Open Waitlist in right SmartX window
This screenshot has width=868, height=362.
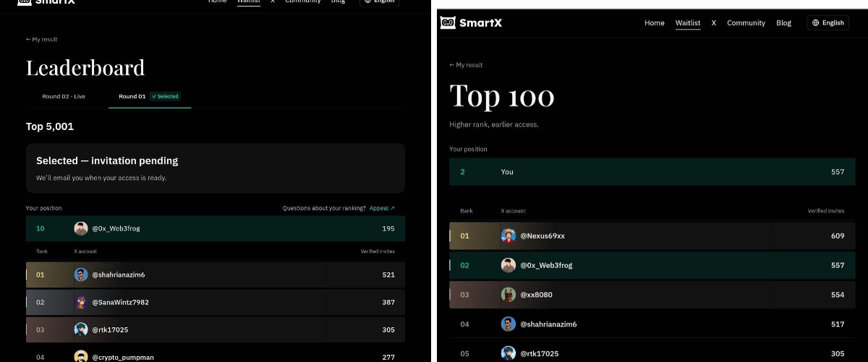(x=687, y=23)
